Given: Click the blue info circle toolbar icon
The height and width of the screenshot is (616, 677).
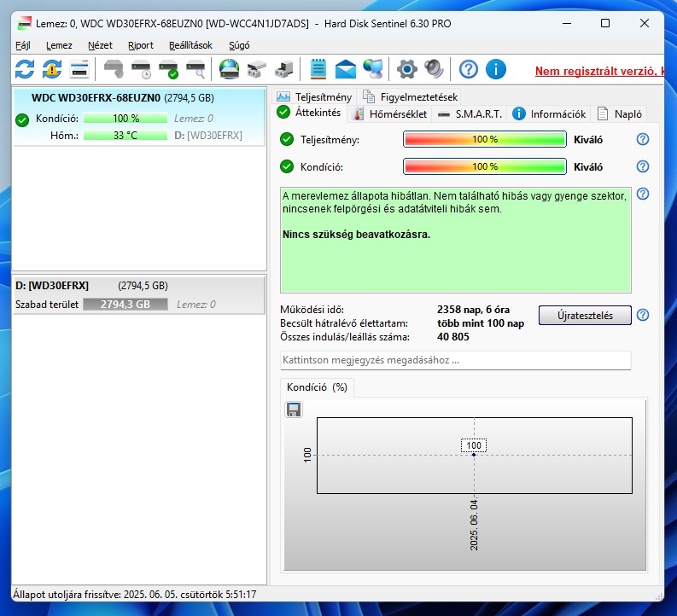Looking at the screenshot, I should click(x=496, y=69).
